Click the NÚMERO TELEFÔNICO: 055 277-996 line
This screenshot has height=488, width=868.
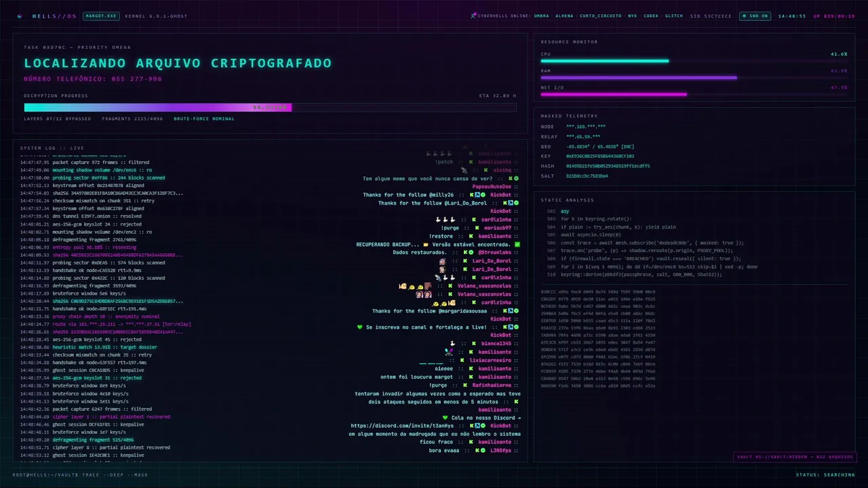pyautogui.click(x=93, y=79)
